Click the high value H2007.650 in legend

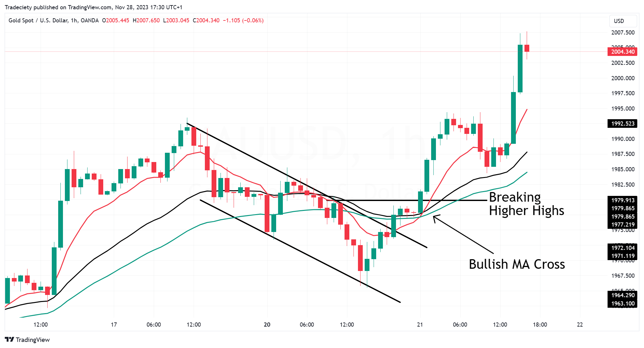tap(146, 20)
